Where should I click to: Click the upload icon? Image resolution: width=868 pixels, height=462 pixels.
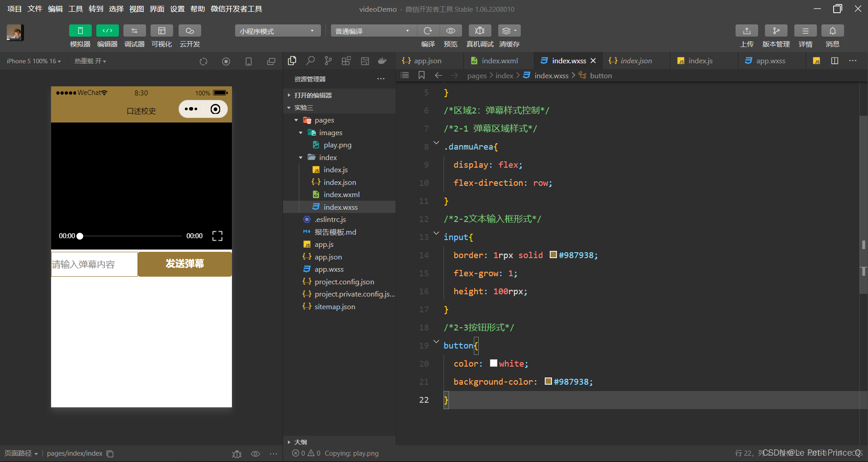(x=746, y=31)
